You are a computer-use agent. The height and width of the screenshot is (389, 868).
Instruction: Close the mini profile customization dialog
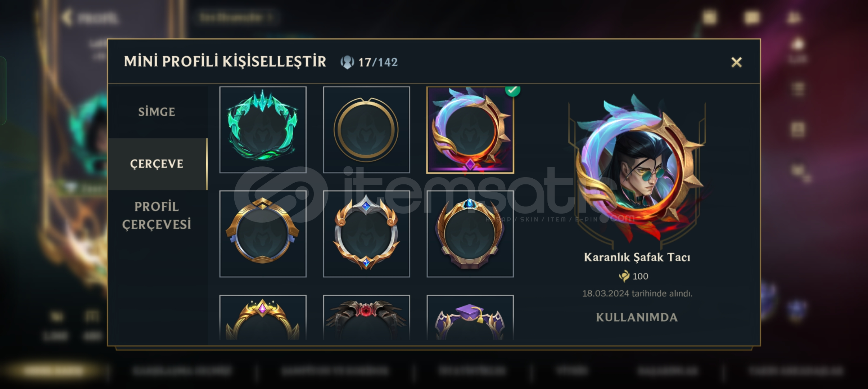click(736, 62)
